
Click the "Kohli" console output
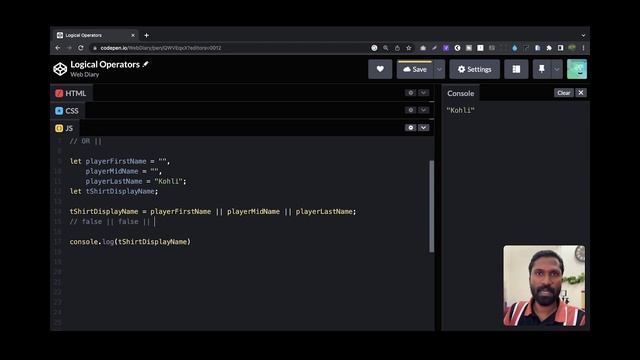pyautogui.click(x=460, y=110)
